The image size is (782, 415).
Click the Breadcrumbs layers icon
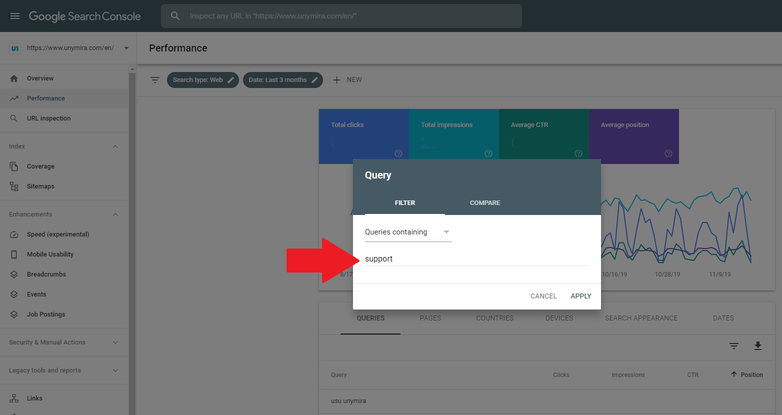coord(14,274)
